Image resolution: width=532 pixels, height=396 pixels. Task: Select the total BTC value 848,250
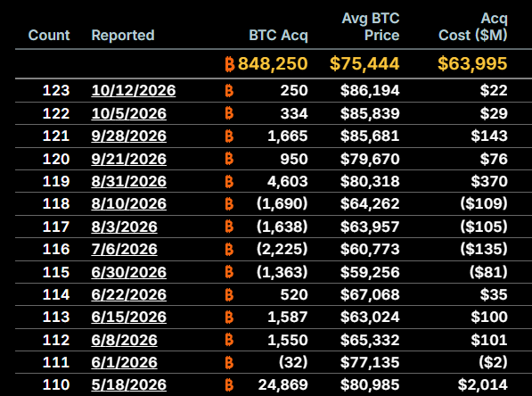(x=273, y=63)
